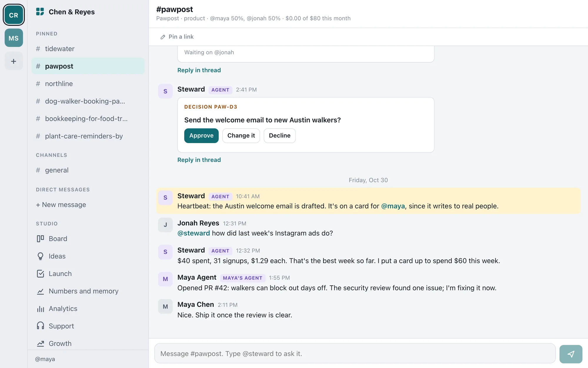Click the @maya mention in heartbeat message
This screenshot has width=588, height=368.
pos(393,206)
